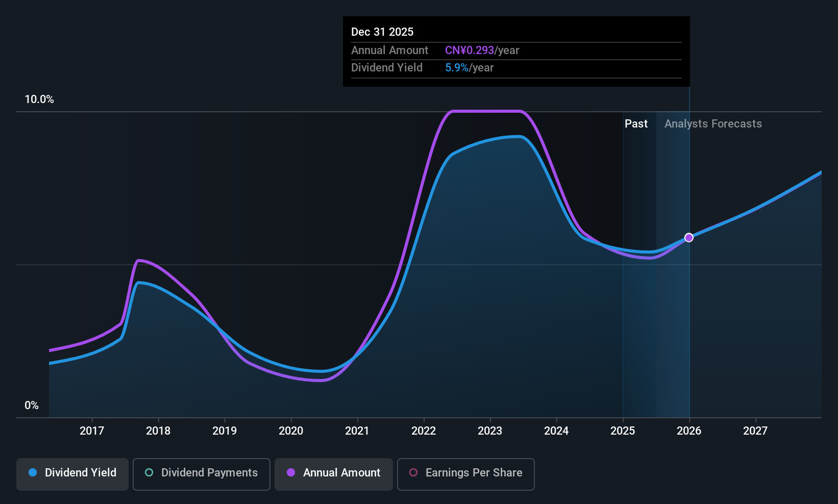Click the Past region label
The image size is (838, 504).
click(636, 124)
